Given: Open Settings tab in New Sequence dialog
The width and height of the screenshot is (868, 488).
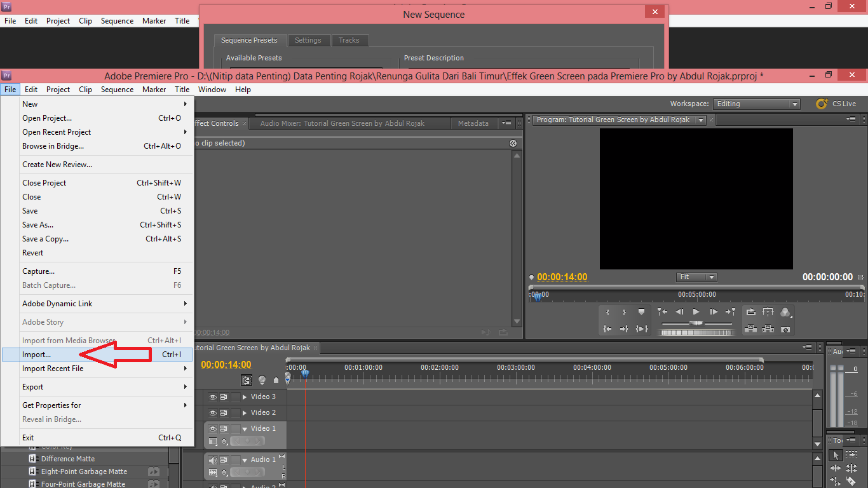Looking at the screenshot, I should (308, 40).
